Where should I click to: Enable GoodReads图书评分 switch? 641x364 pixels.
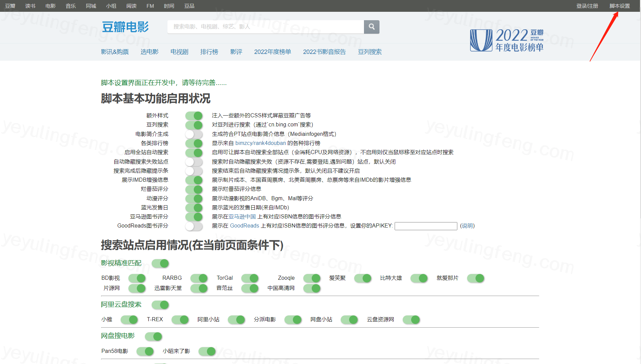194,226
